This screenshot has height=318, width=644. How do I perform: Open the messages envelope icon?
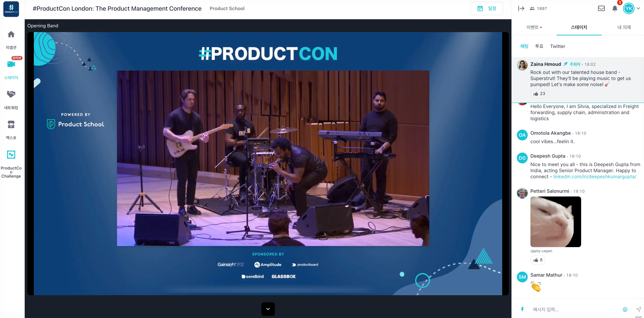[601, 8]
